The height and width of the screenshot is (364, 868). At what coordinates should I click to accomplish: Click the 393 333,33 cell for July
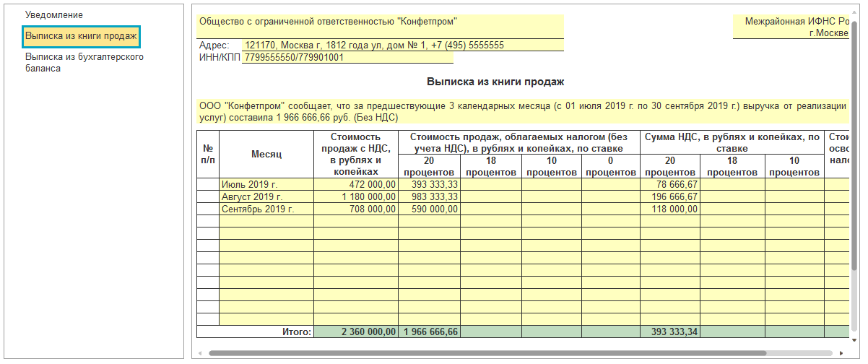click(x=429, y=185)
